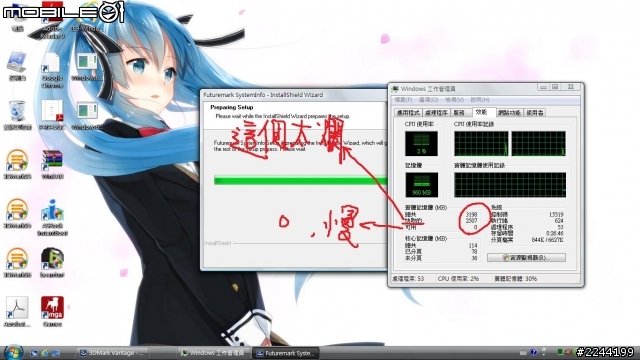Viewport: 640px width, 360px height.
Task: Open the Options (選項) menu in Task Manager
Action: pos(428,100)
